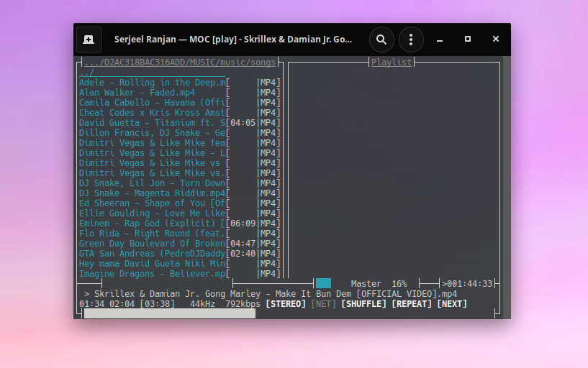Click the total track time [03:38]
This screenshot has width=588, height=368.
coord(157,304)
